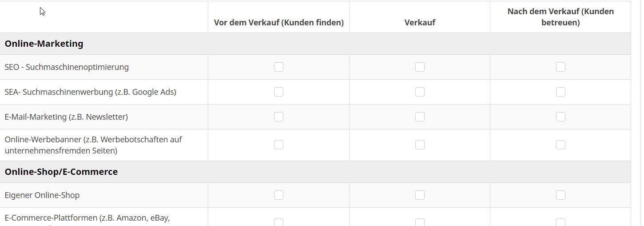
Task: Enable Eigener Online-Shop in Verkauf column
Action: [420, 195]
